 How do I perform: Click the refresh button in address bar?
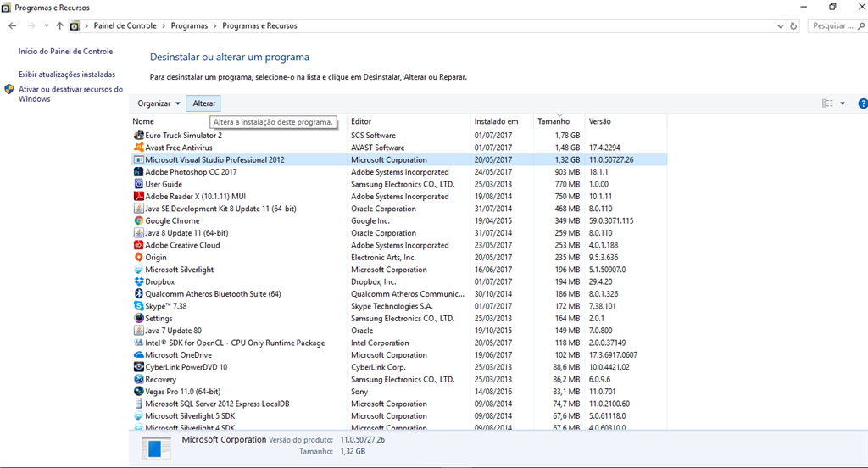click(x=793, y=26)
